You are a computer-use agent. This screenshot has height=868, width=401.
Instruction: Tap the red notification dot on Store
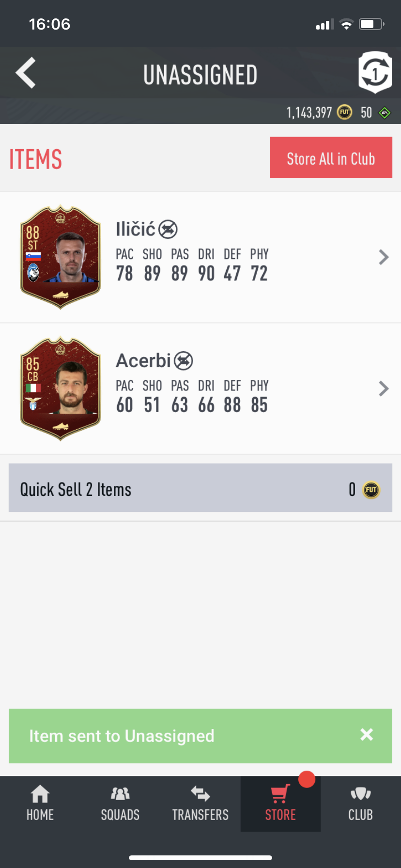[x=307, y=779]
